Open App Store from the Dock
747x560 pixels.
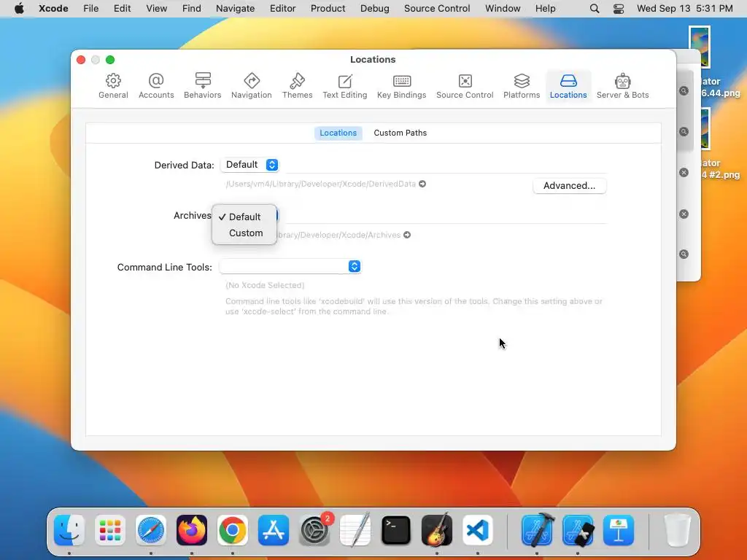click(x=274, y=530)
